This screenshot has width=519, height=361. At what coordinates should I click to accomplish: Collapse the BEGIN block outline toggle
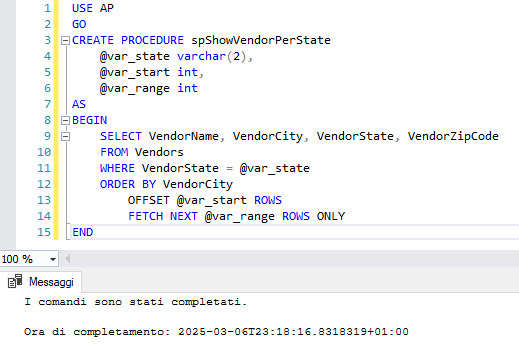coord(65,120)
